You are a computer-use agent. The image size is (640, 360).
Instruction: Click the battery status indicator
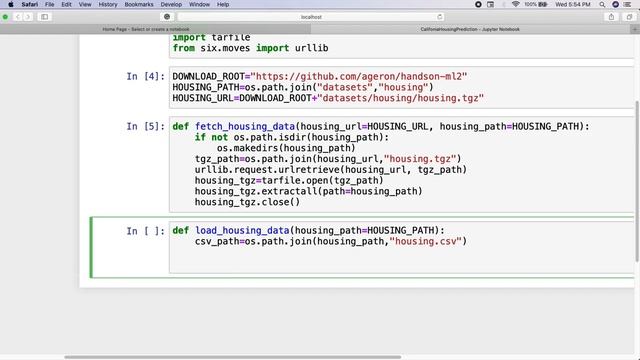click(x=536, y=4)
